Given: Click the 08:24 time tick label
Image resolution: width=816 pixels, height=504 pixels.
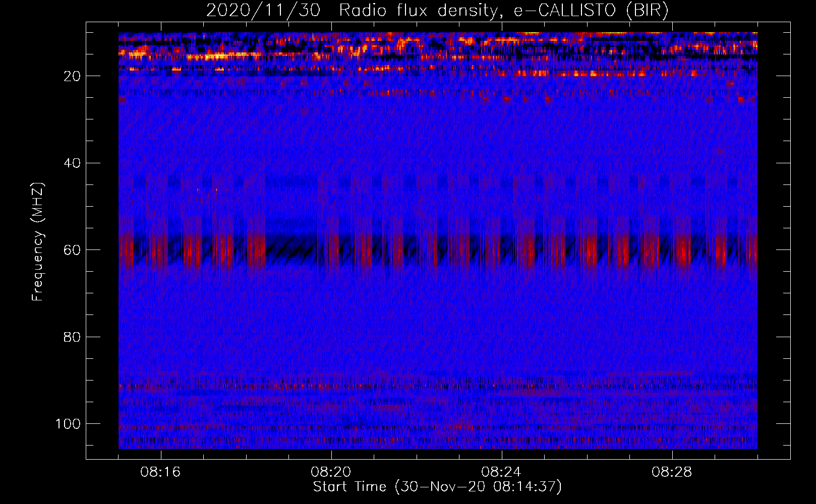Looking at the screenshot, I should 501,472.
